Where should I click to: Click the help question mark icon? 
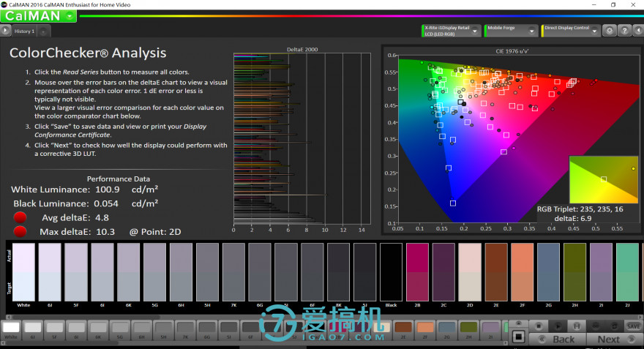tap(624, 31)
